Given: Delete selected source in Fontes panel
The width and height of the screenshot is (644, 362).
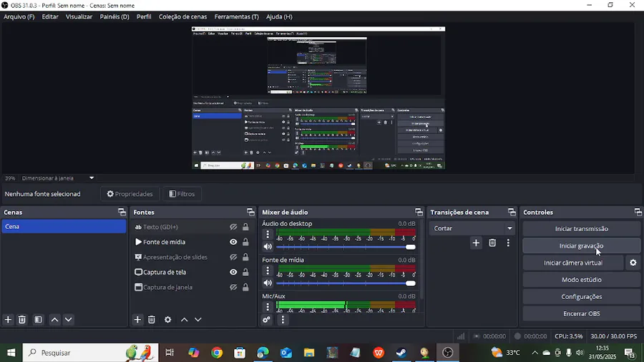Looking at the screenshot, I should 152,319.
